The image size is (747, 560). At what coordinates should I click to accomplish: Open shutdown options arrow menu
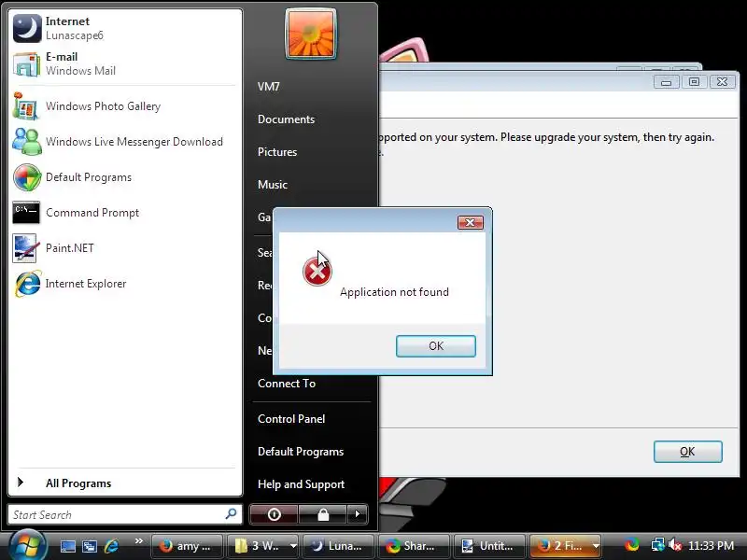(358, 514)
